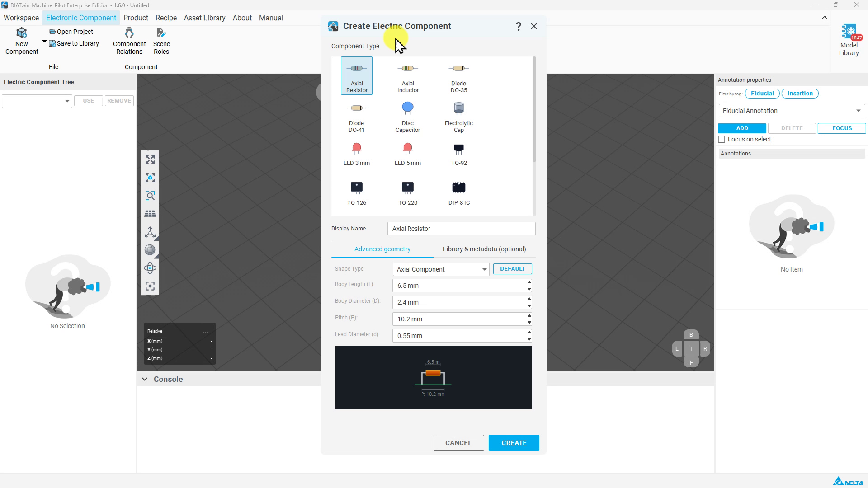This screenshot has width=868, height=488.
Task: Enable the Focus on select checkbox
Action: [722, 139]
